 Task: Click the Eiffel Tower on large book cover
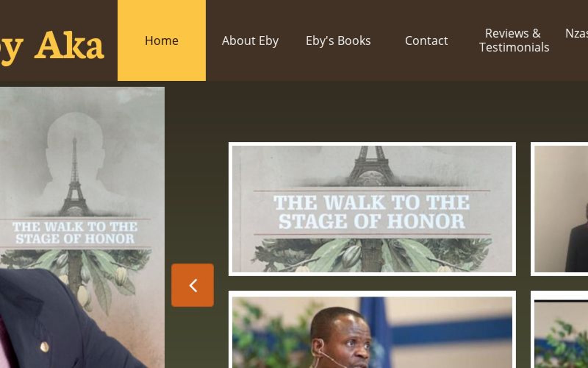click(x=75, y=176)
